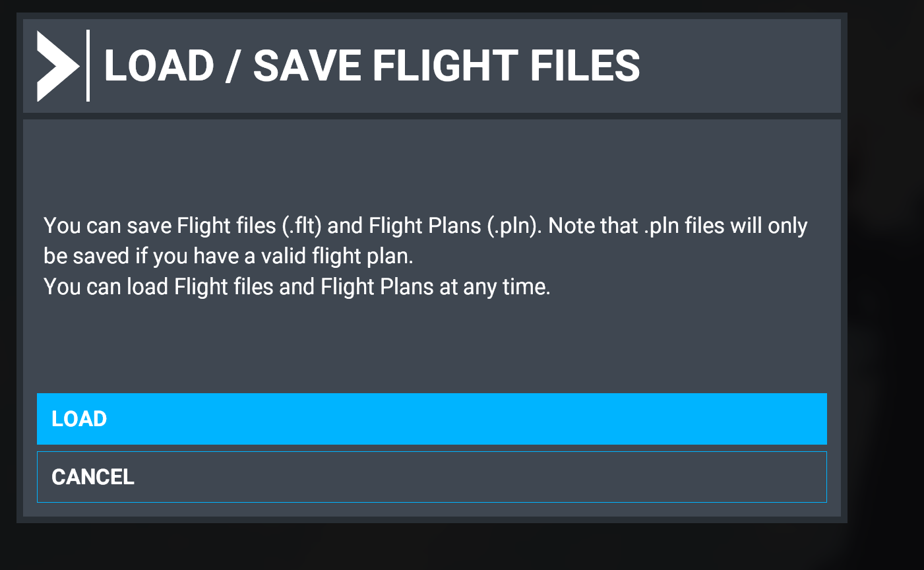The width and height of the screenshot is (924, 570).
Task: Choose CANCEL from the option list
Action: pyautogui.click(x=431, y=476)
